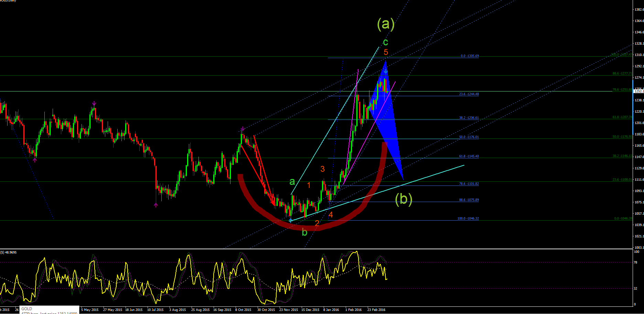Click the indicator value label "(5) 48.9695"
The image size is (644, 314).
pos(9,253)
